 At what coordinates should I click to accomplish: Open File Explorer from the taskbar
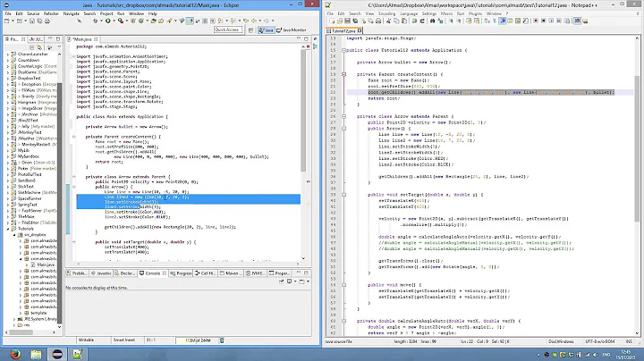36,354
